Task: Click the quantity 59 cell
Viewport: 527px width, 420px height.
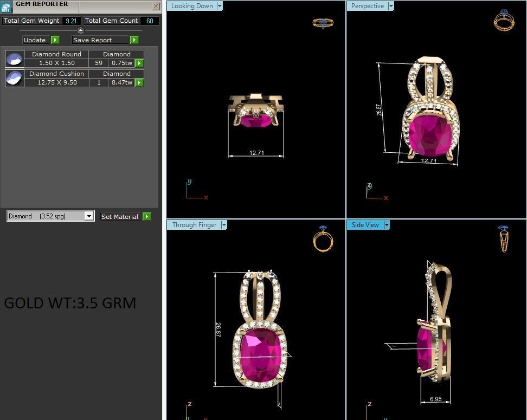Action: (99, 63)
